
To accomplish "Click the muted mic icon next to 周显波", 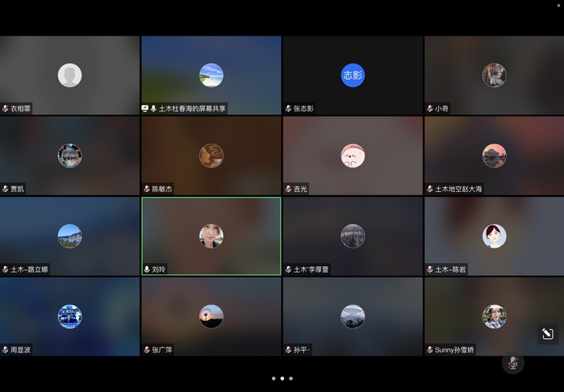I will (5, 350).
